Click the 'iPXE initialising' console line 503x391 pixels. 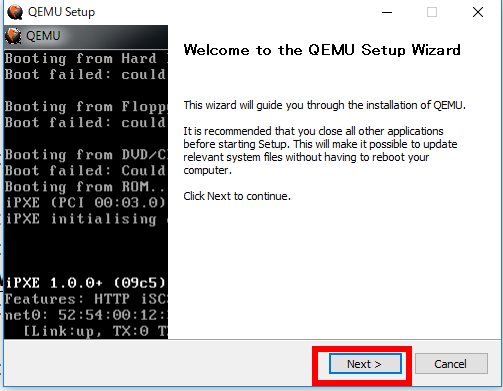[86, 219]
